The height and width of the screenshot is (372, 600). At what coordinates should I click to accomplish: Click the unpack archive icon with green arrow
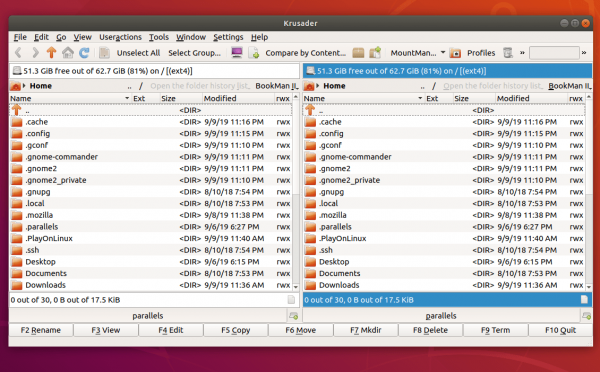(x=375, y=52)
